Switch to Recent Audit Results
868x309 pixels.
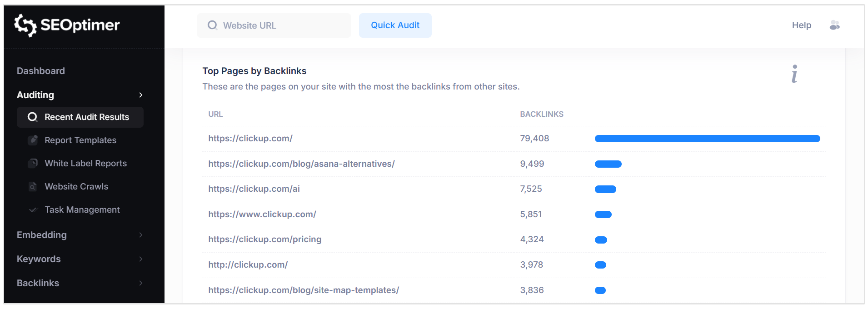(x=86, y=117)
